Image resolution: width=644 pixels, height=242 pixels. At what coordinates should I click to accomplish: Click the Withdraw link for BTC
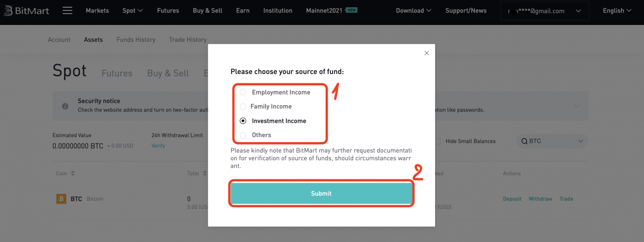coord(540,199)
